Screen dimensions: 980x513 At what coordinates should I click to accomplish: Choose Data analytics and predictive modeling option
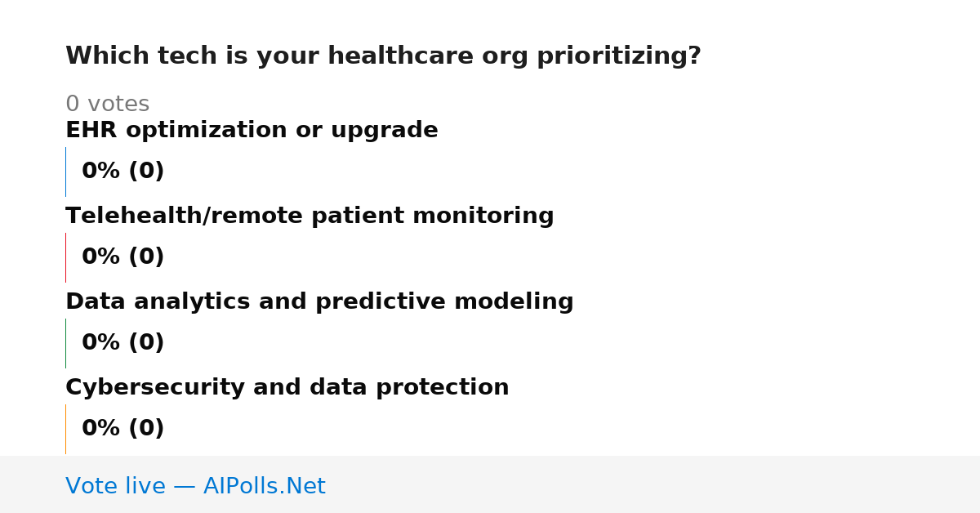tap(319, 302)
